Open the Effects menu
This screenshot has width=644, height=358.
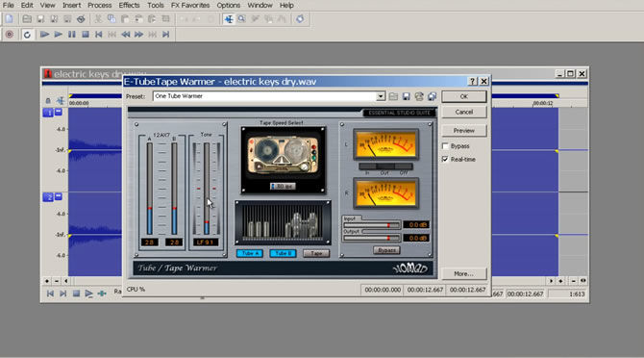[129, 6]
